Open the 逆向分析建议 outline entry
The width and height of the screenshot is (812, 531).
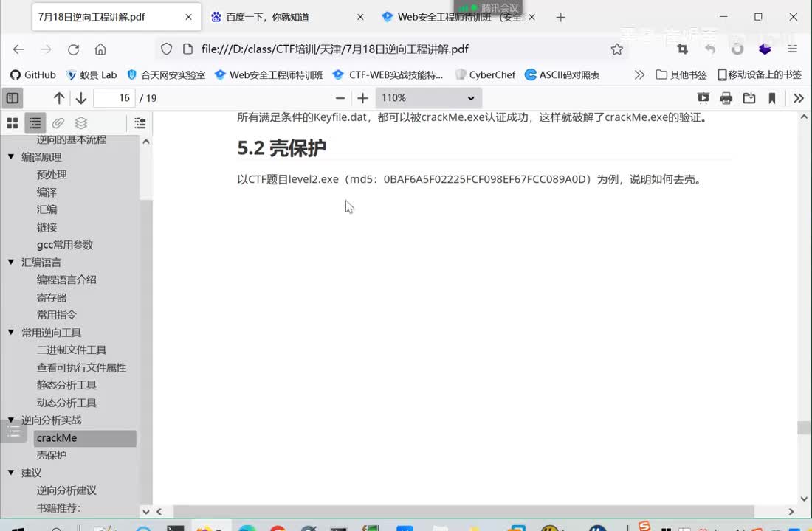coord(66,490)
